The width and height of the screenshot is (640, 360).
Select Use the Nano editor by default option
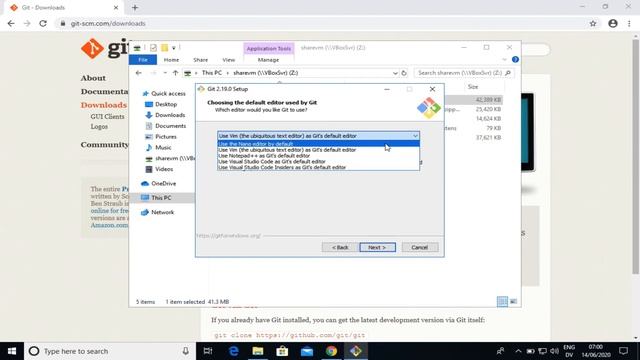(318, 144)
